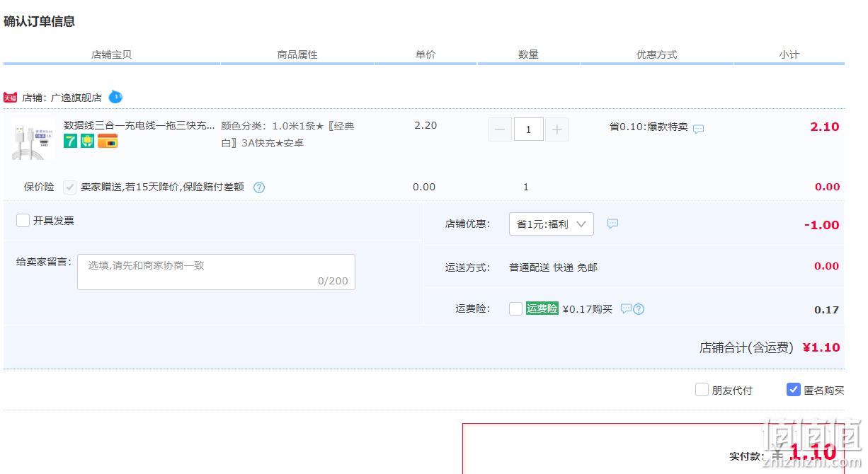Click the question mark icon for 运费险
This screenshot has height=474, width=868.
639,309
